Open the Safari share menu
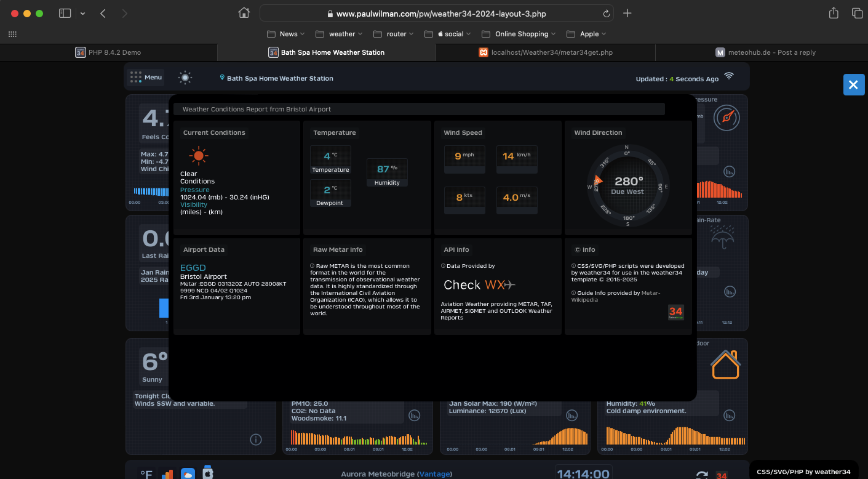 click(834, 13)
